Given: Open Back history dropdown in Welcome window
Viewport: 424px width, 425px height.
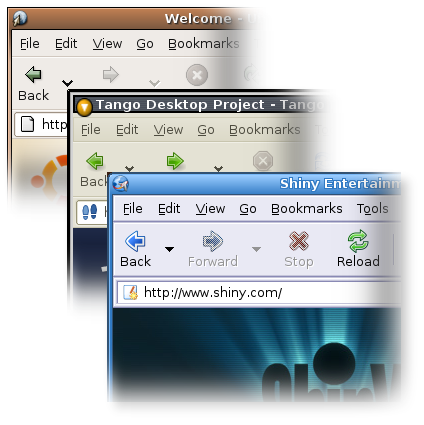Looking at the screenshot, I should (x=68, y=82).
